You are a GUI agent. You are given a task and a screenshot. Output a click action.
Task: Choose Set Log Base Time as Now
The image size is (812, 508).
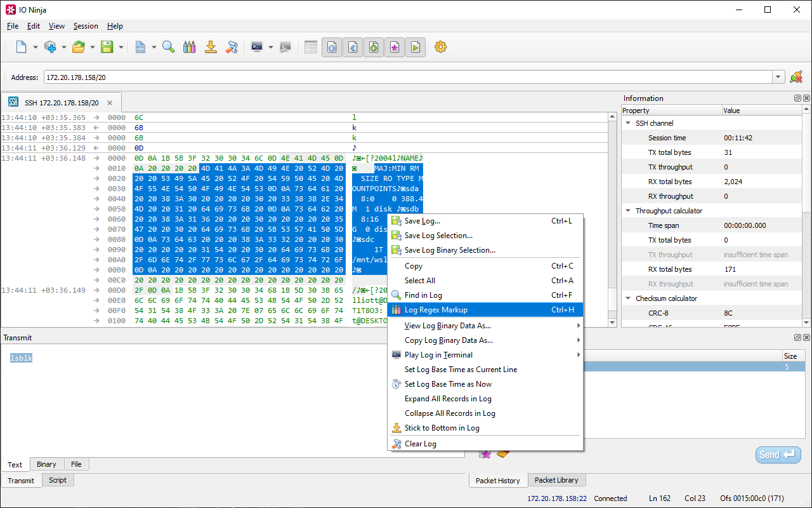[x=485, y=384]
